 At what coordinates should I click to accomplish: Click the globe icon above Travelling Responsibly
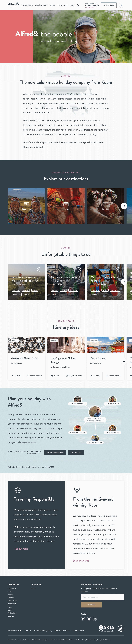click(18, 490)
